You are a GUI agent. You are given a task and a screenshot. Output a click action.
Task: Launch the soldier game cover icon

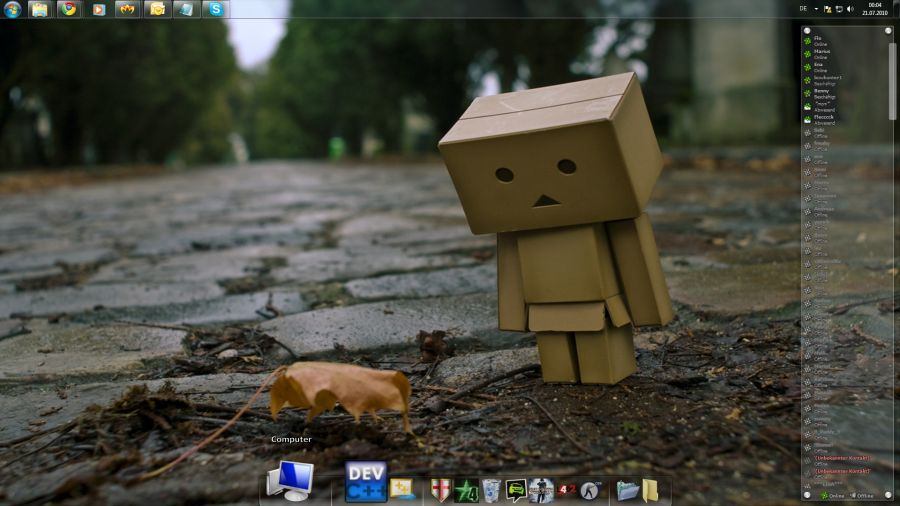541,491
